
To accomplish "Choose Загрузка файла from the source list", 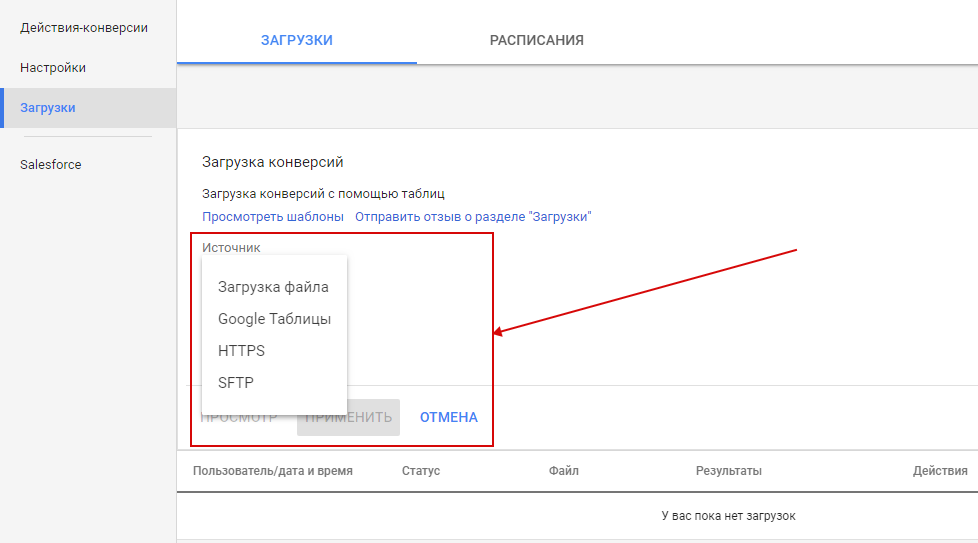I will coord(274,287).
